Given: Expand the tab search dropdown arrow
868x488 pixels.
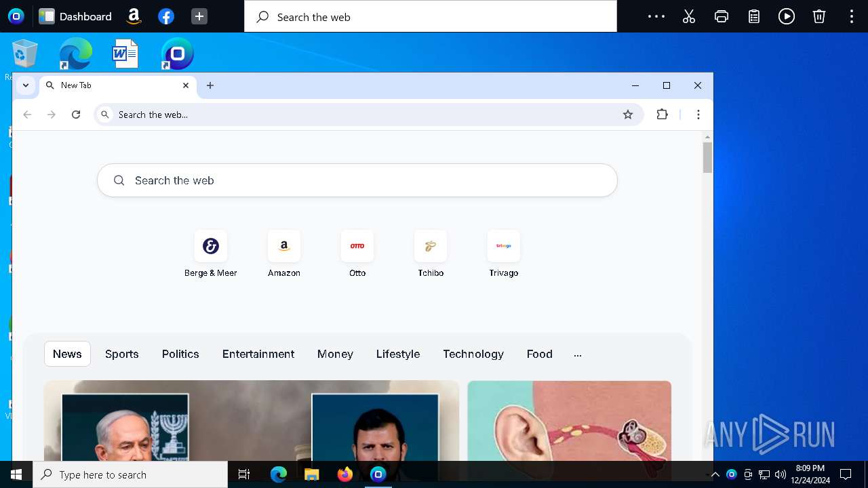Looking at the screenshot, I should (x=26, y=85).
